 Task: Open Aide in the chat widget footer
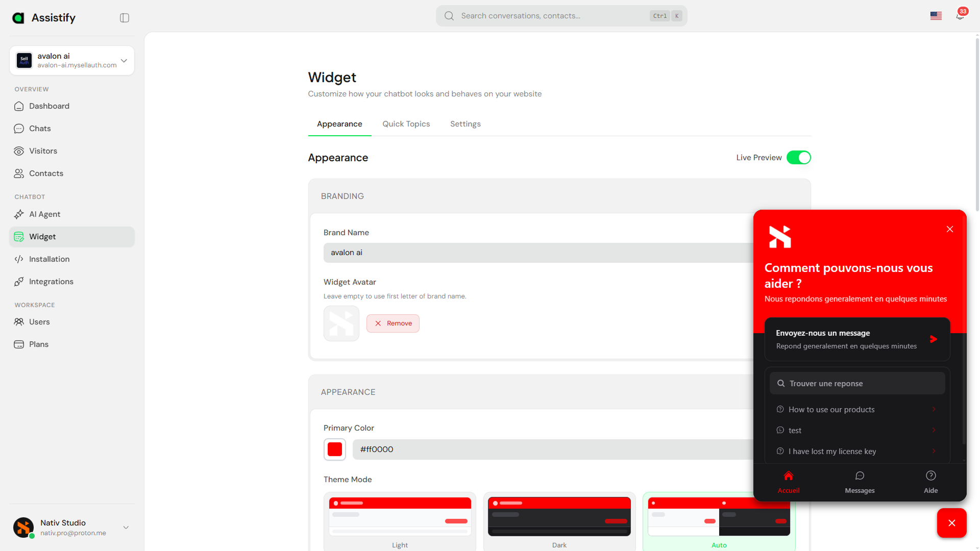(930, 482)
